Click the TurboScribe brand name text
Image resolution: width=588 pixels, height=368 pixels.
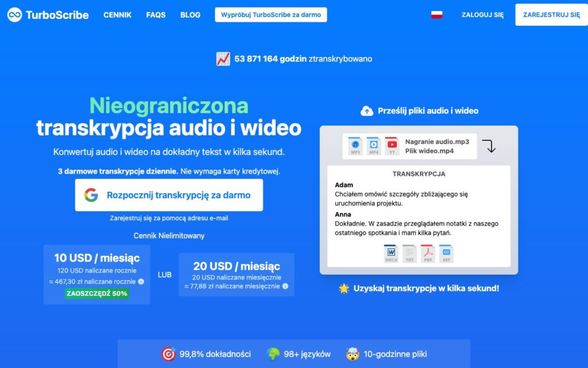[57, 15]
